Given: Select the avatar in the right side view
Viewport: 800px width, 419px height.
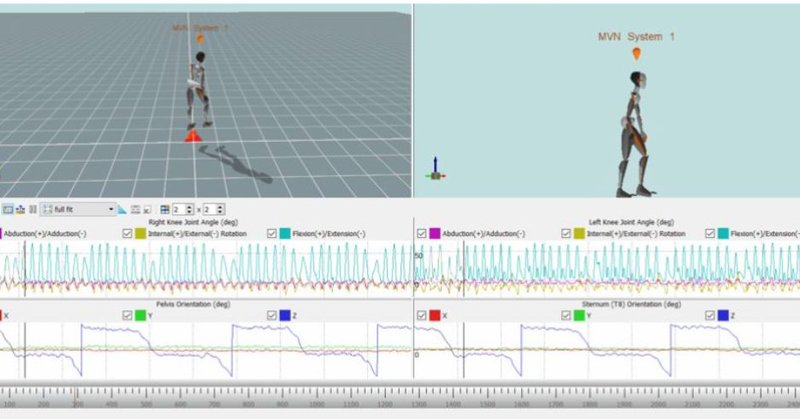Looking at the screenshot, I should pos(634,134).
